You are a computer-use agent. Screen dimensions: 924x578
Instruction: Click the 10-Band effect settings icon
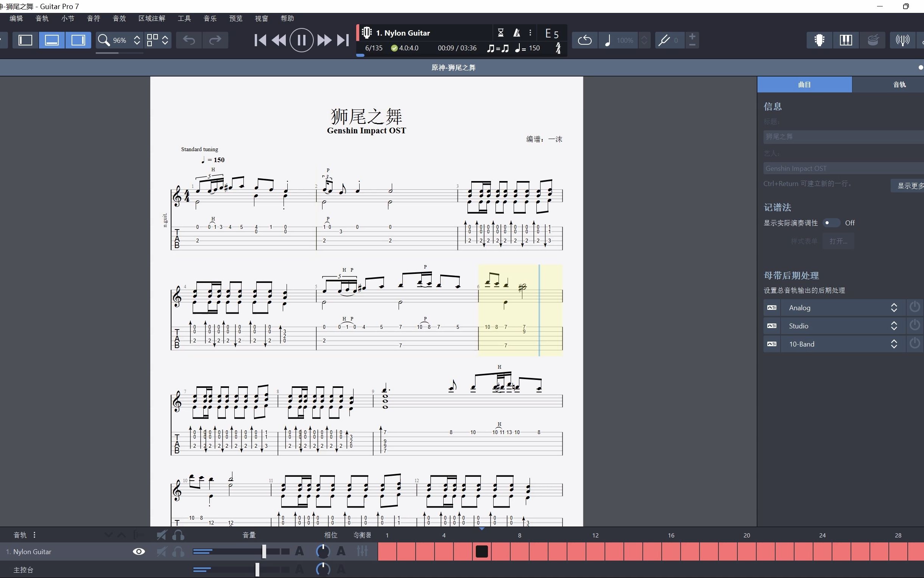click(x=771, y=344)
